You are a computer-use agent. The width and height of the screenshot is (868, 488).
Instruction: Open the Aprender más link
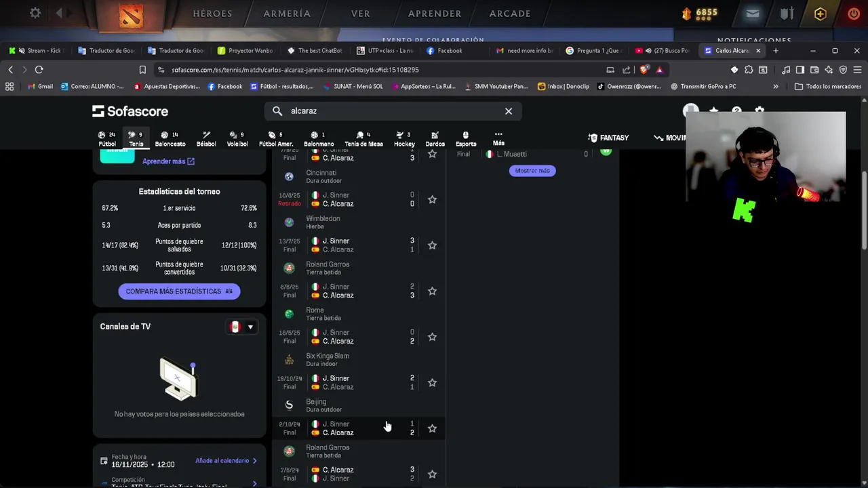coord(168,161)
